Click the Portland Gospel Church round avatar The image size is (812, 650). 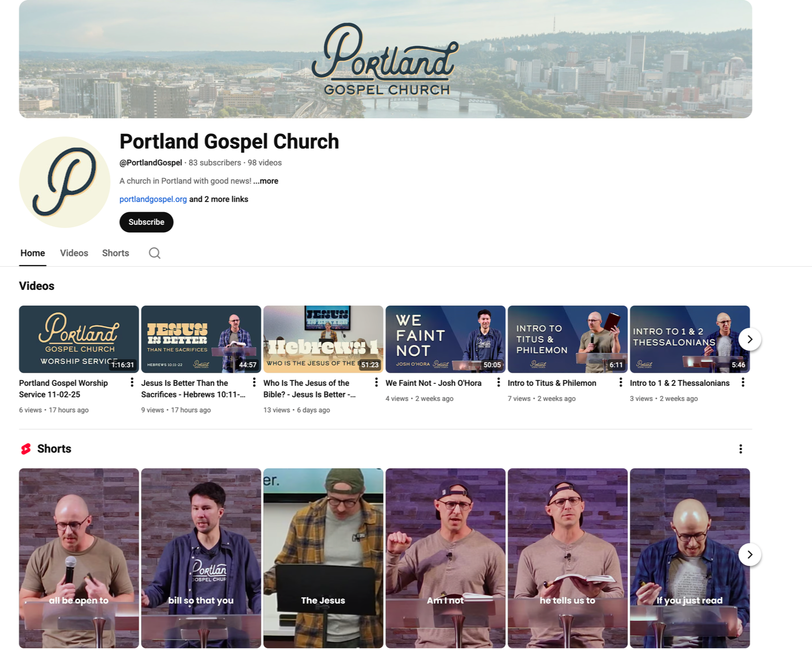tap(65, 182)
